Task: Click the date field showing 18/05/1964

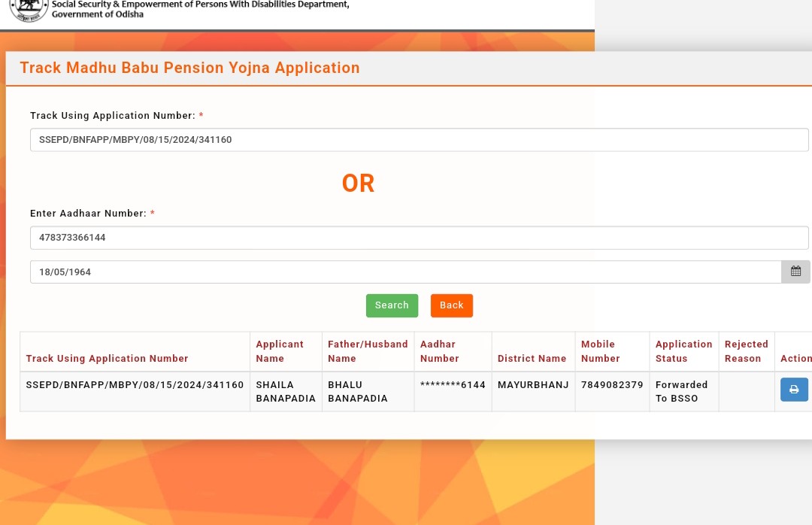Action: [x=405, y=272]
